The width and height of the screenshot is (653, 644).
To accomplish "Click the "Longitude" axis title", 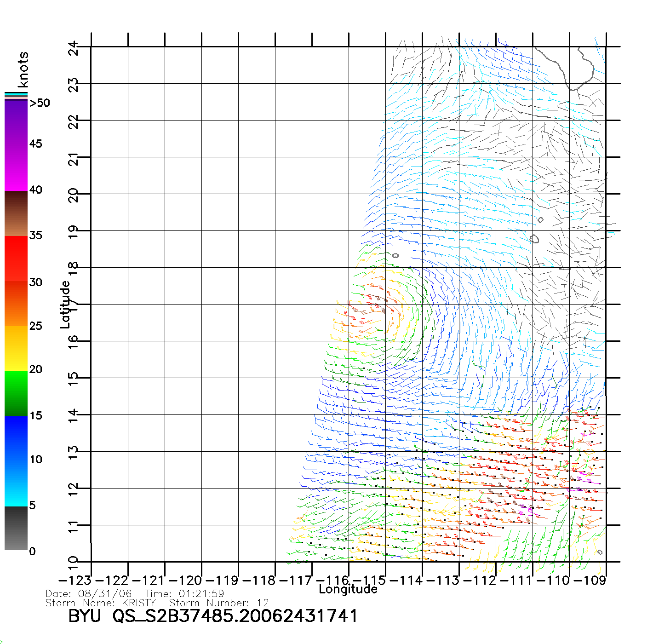I will tap(348, 589).
